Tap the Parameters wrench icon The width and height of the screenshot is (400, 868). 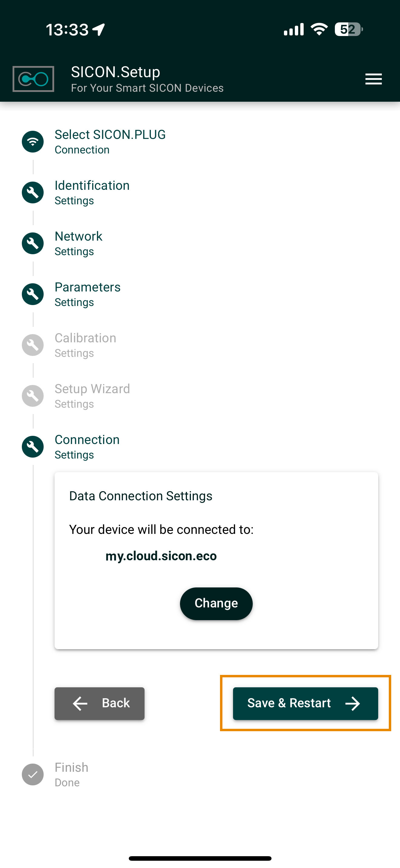pyautogui.click(x=33, y=294)
